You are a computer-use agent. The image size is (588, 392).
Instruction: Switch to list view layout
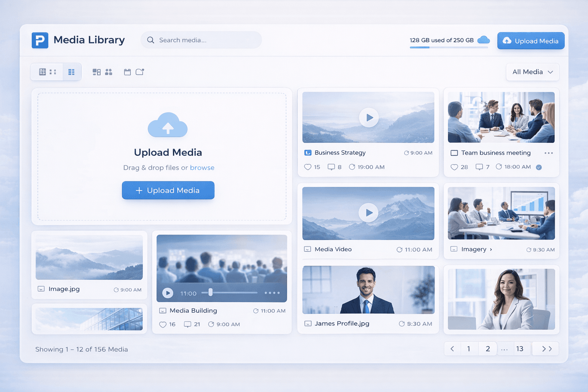(x=72, y=72)
